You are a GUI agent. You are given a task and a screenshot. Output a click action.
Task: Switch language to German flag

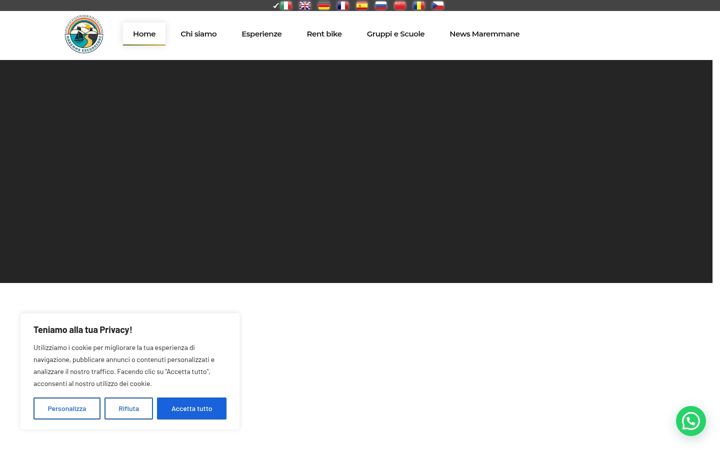(x=324, y=6)
